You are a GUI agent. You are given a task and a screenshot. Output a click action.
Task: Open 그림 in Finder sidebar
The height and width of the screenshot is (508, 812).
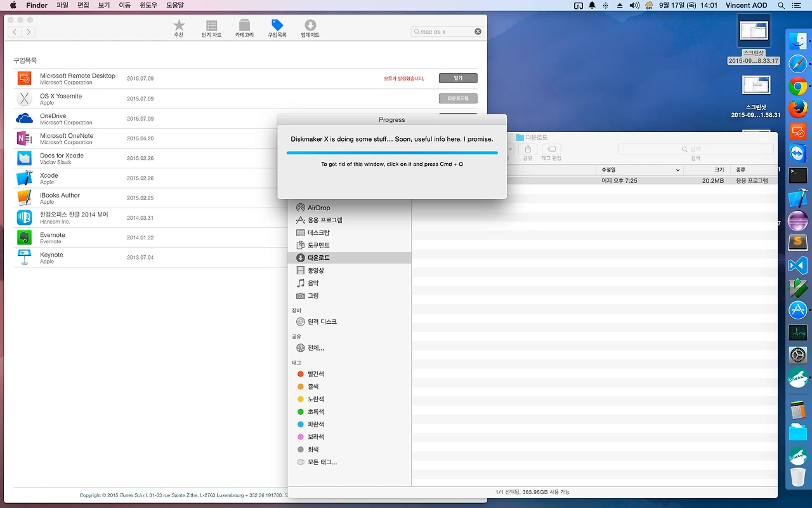(x=349, y=296)
